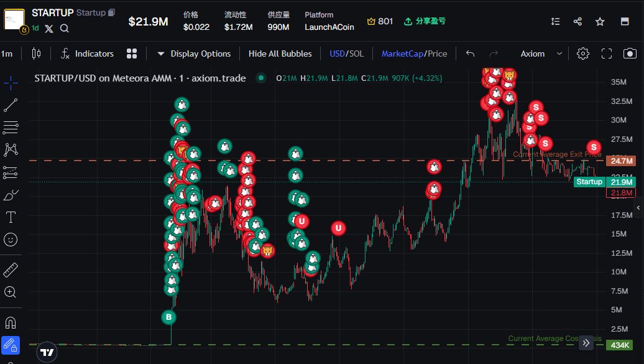This screenshot has height=364, width=644.
Task: Toggle lock-drawing mode pencil icon
Action: point(11,345)
